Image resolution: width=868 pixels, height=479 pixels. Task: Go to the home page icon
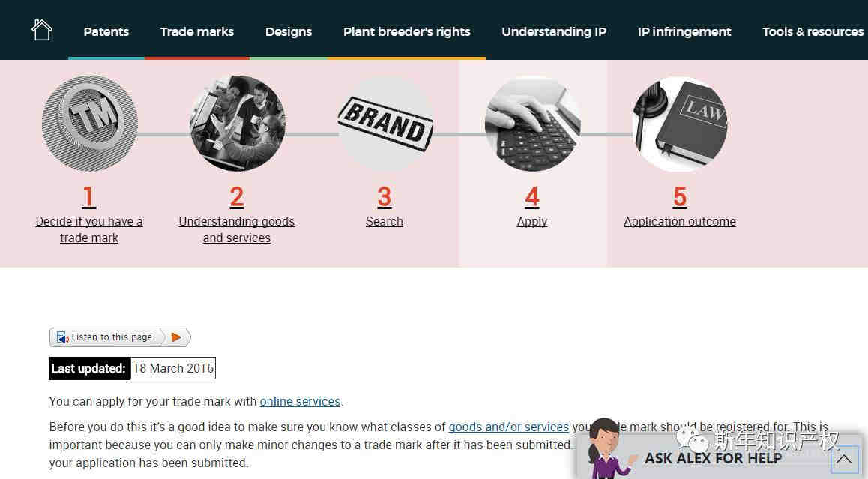(41, 31)
